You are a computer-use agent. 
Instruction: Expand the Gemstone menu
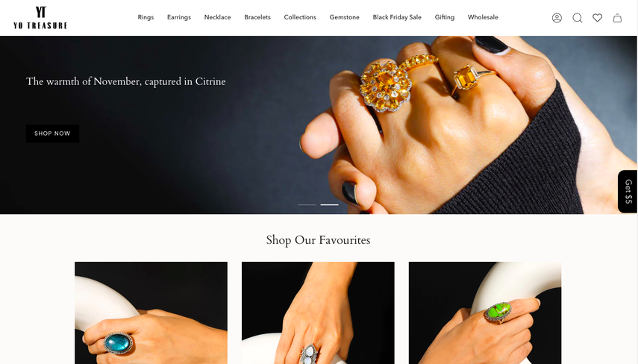tap(344, 17)
